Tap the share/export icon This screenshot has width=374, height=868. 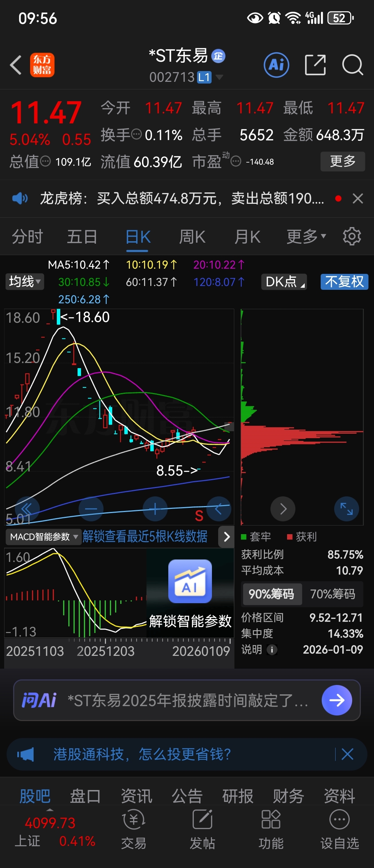(315, 65)
